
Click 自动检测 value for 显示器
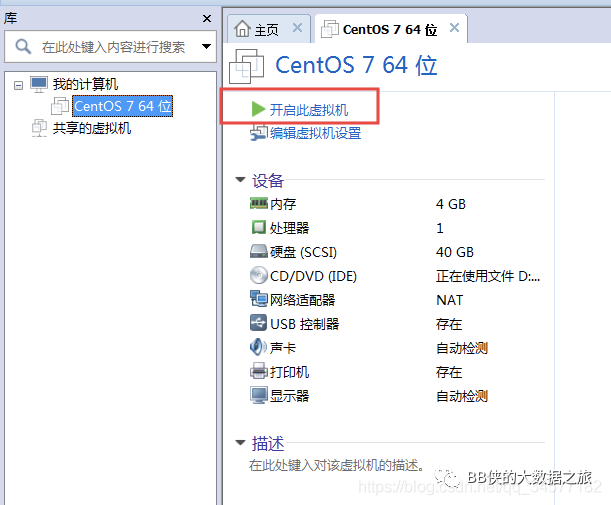(462, 396)
